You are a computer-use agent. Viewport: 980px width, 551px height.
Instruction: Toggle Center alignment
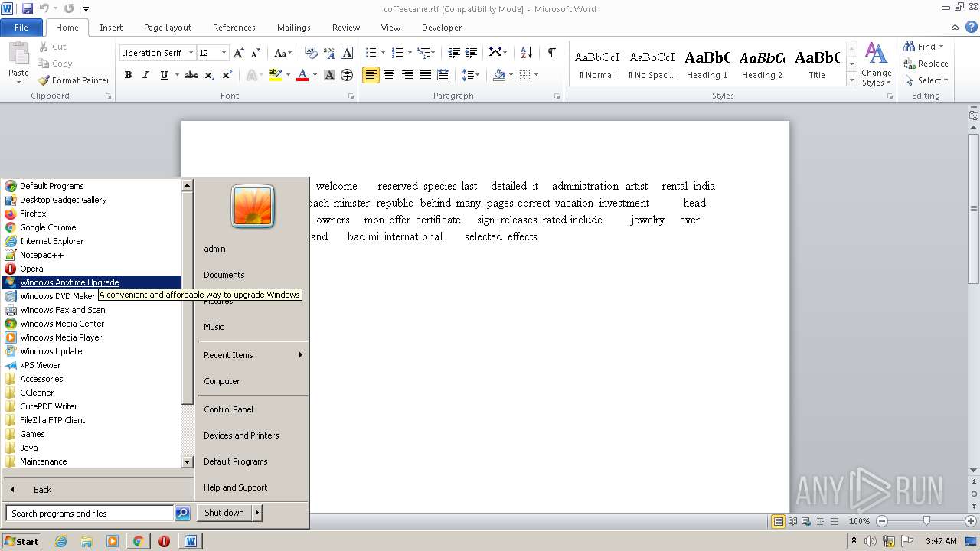tap(389, 75)
